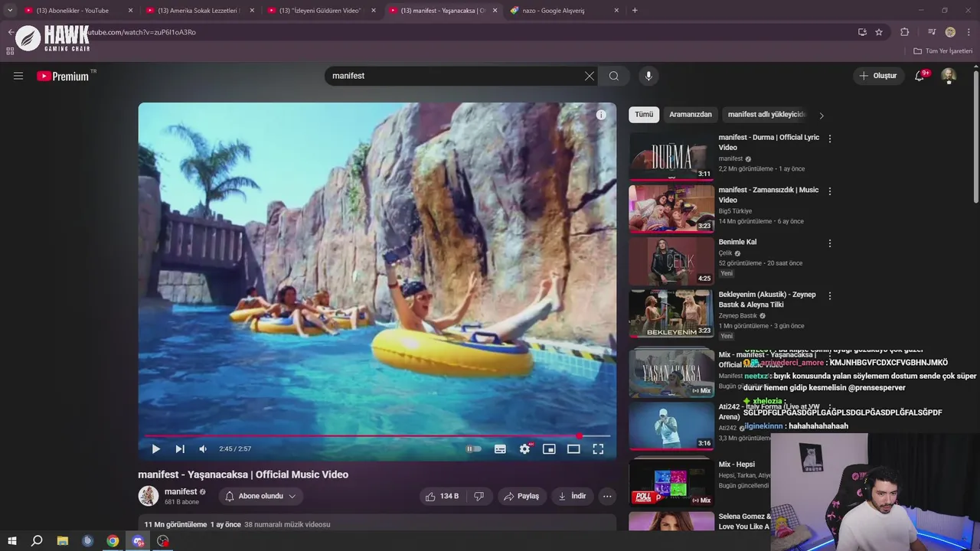The height and width of the screenshot is (551, 980).
Task: Toggle theater mode view
Action: pos(573,449)
